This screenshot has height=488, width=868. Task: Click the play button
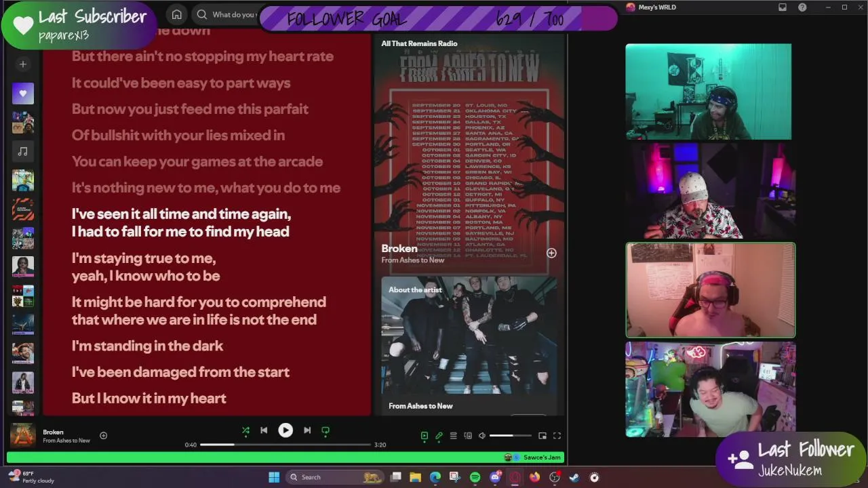[x=285, y=430]
